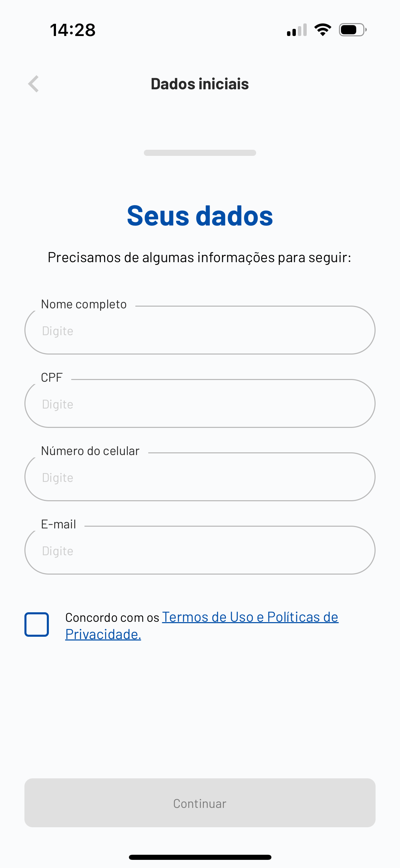Tick the terms agreement checkbox
Screen dimensions: 400x868
tap(37, 624)
